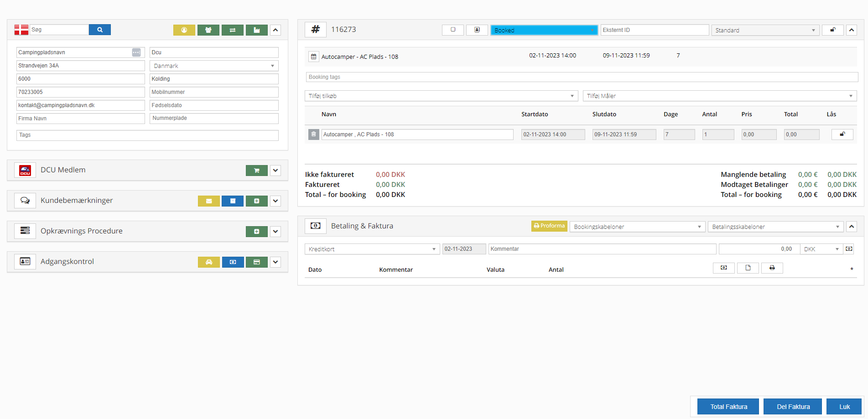
Task: Click the blue search magnifier button
Action: (x=99, y=30)
